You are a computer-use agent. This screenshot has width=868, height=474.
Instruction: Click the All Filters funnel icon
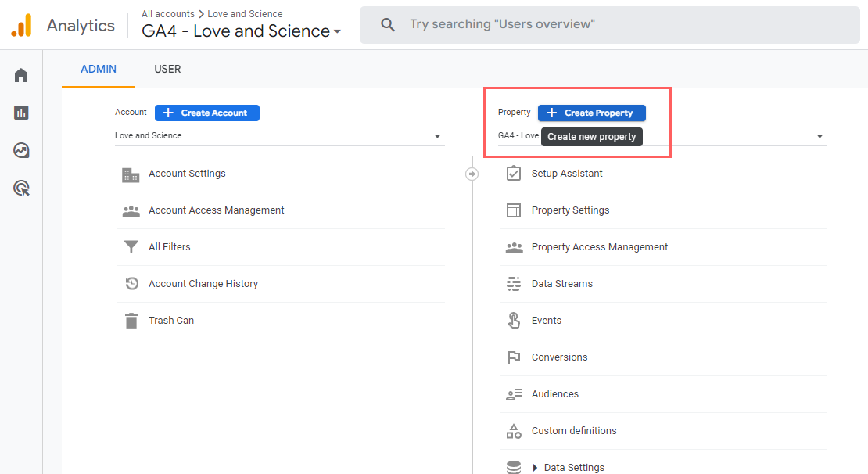pyautogui.click(x=131, y=246)
